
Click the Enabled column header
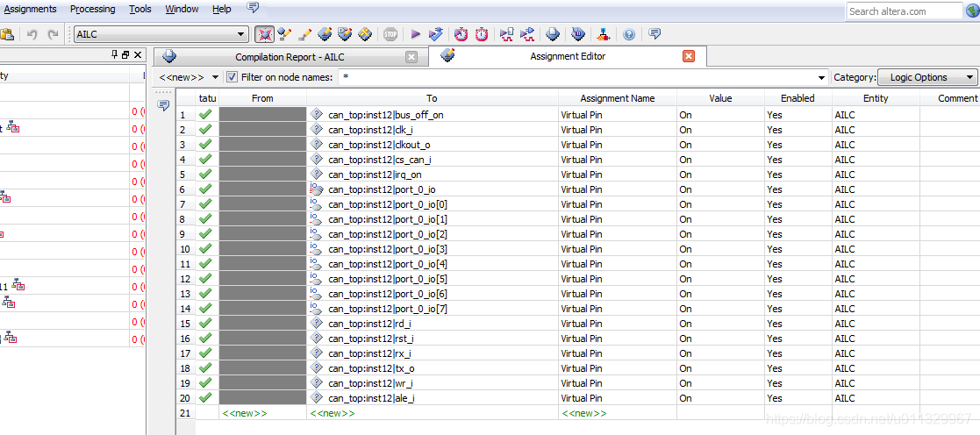point(798,98)
